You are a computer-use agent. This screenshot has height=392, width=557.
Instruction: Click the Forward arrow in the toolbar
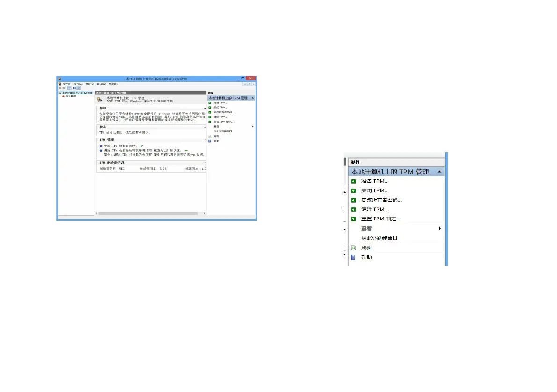coord(64,88)
